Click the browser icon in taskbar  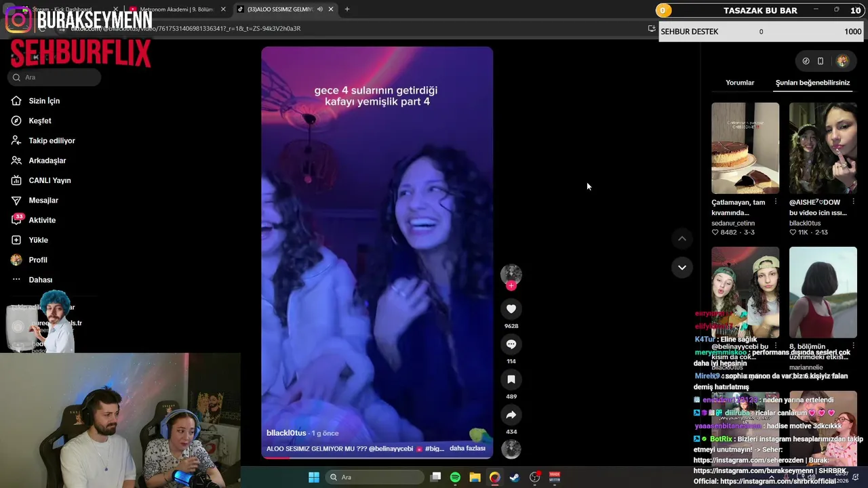(495, 477)
